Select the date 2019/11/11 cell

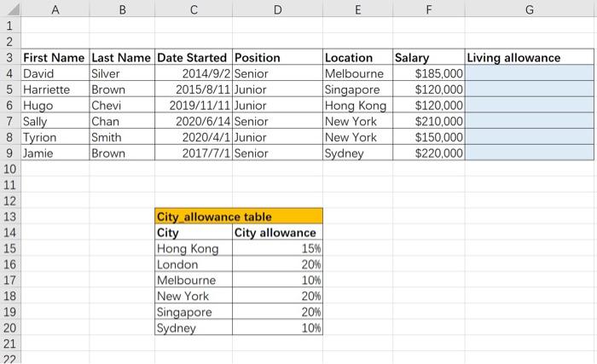194,105
